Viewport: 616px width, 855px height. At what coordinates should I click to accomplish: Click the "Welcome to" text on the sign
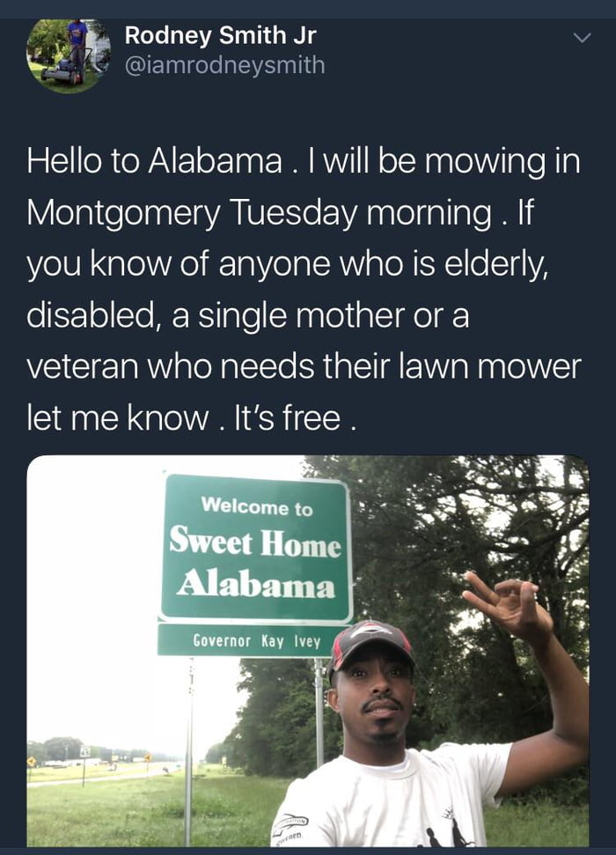pyautogui.click(x=256, y=507)
